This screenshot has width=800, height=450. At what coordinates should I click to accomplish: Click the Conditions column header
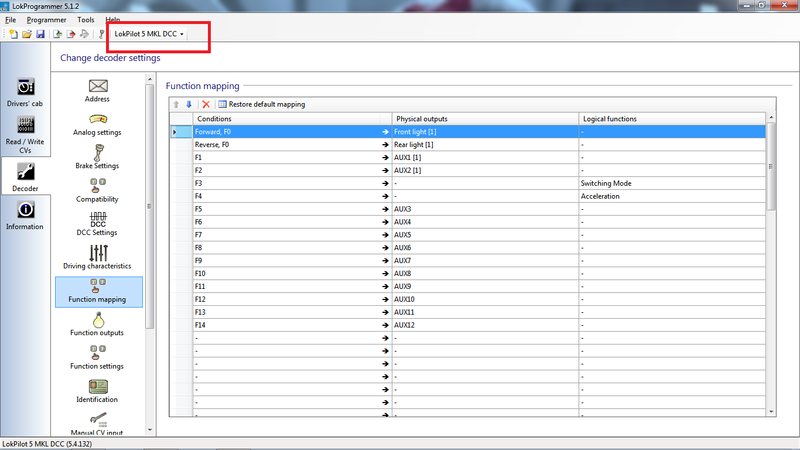[x=292, y=119]
